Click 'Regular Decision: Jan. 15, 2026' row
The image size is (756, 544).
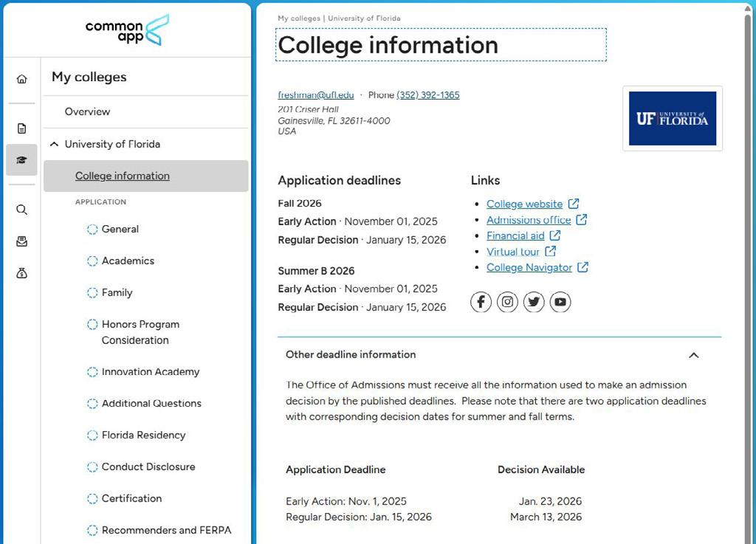coord(358,517)
